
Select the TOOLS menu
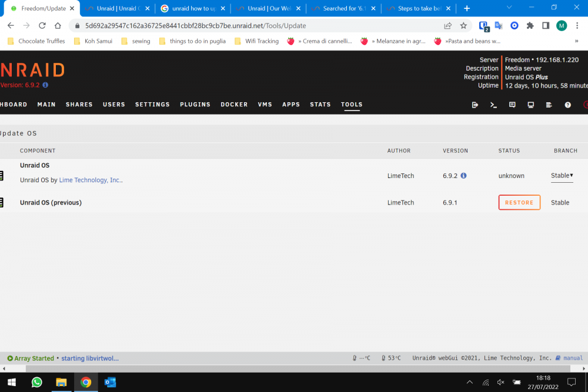(352, 105)
